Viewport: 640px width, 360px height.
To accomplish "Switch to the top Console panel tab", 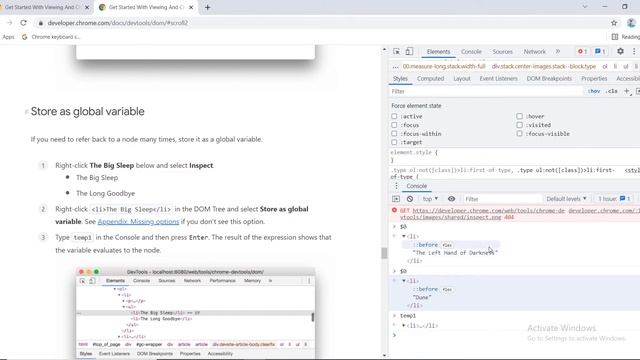I will click(471, 51).
